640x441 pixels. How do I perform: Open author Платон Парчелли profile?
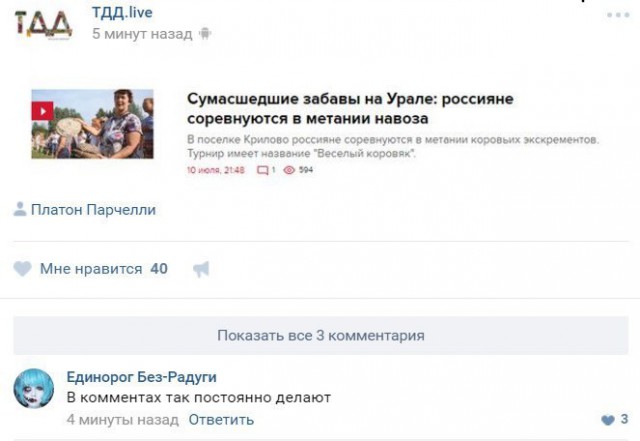[x=93, y=209]
